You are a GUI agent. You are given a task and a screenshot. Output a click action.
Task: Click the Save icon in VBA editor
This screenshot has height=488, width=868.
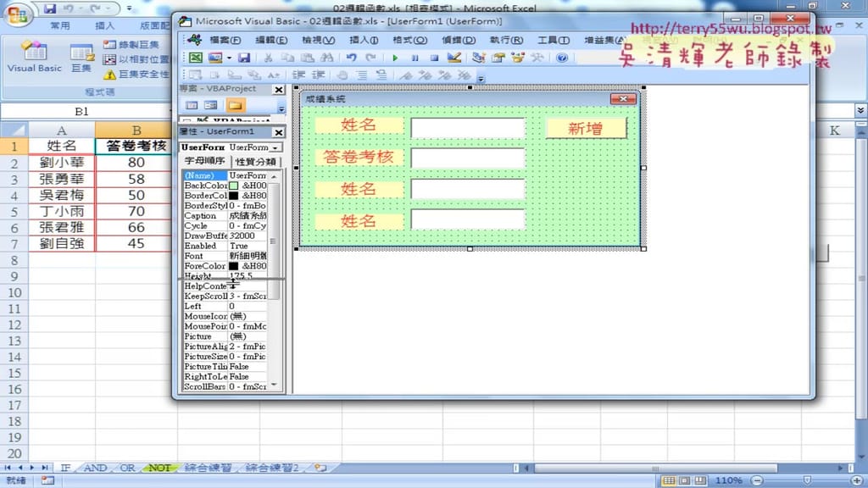(246, 58)
